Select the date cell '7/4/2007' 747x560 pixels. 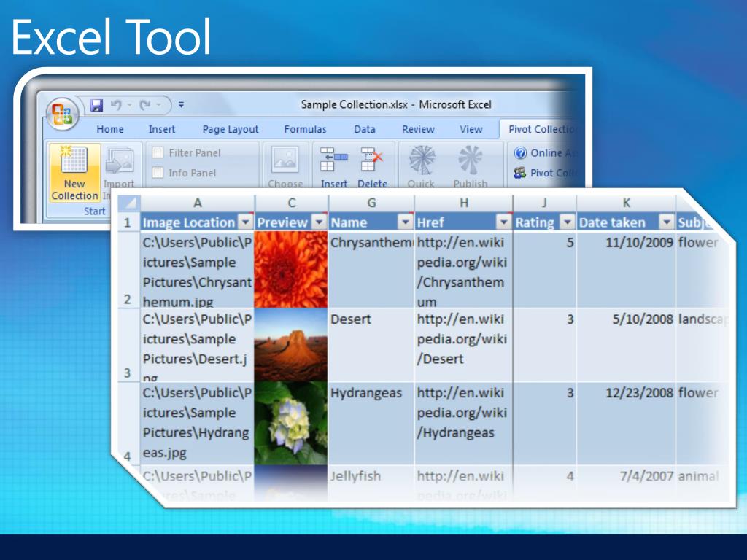[x=626, y=483]
